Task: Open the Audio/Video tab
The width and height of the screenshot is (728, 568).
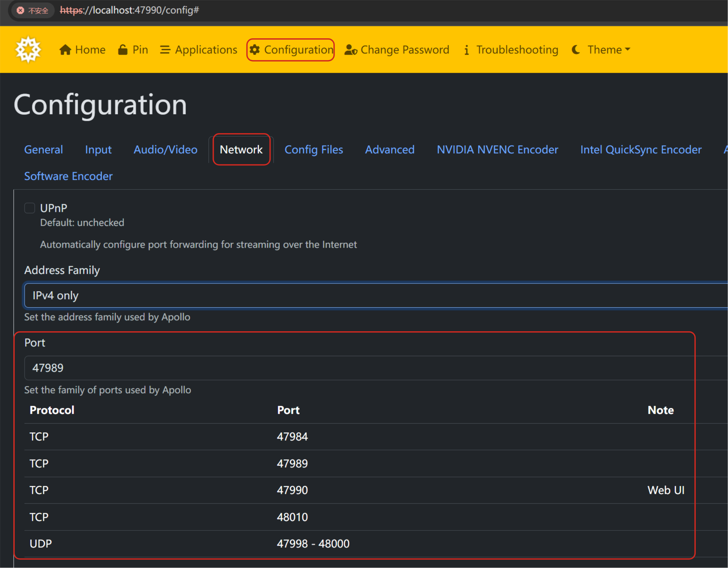Action: (x=165, y=150)
